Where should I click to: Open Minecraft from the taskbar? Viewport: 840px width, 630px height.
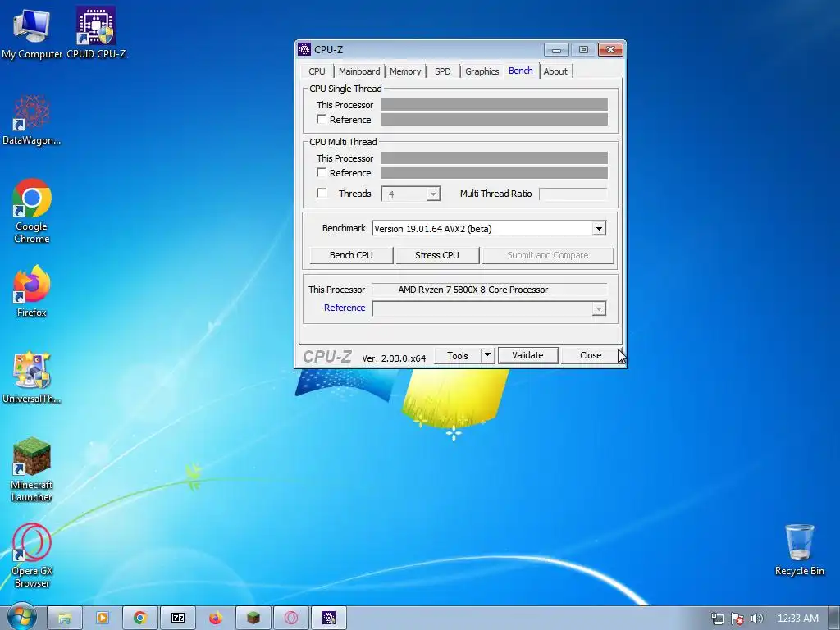point(253,619)
